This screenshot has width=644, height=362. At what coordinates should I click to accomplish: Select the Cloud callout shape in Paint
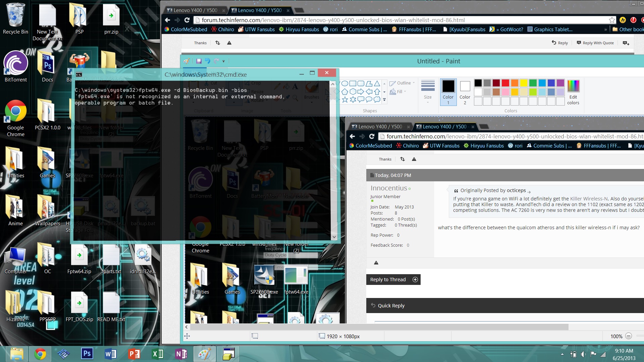(x=377, y=100)
